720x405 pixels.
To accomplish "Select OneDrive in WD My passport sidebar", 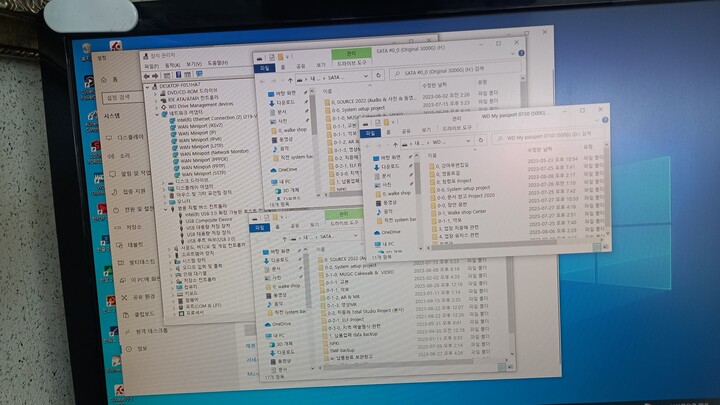I will 387,232.
